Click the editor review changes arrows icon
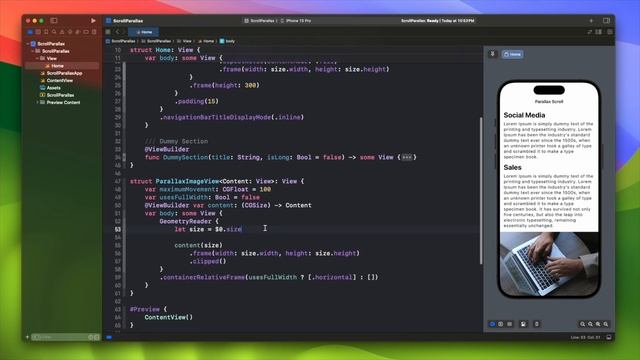This screenshot has height=360, width=640. pyautogui.click(x=589, y=32)
